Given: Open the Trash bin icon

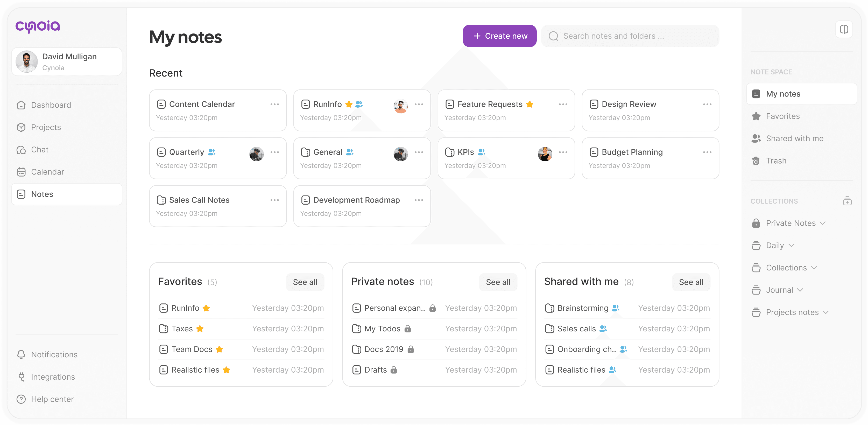Looking at the screenshot, I should 756,161.
